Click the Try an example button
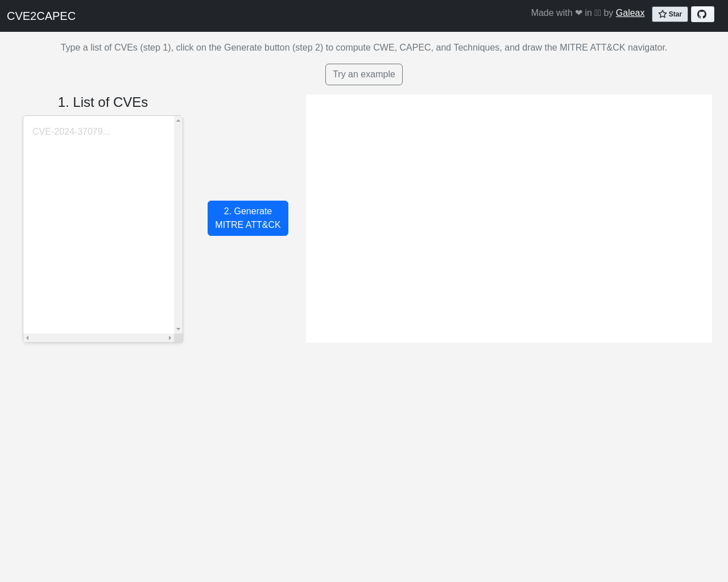 tap(364, 74)
